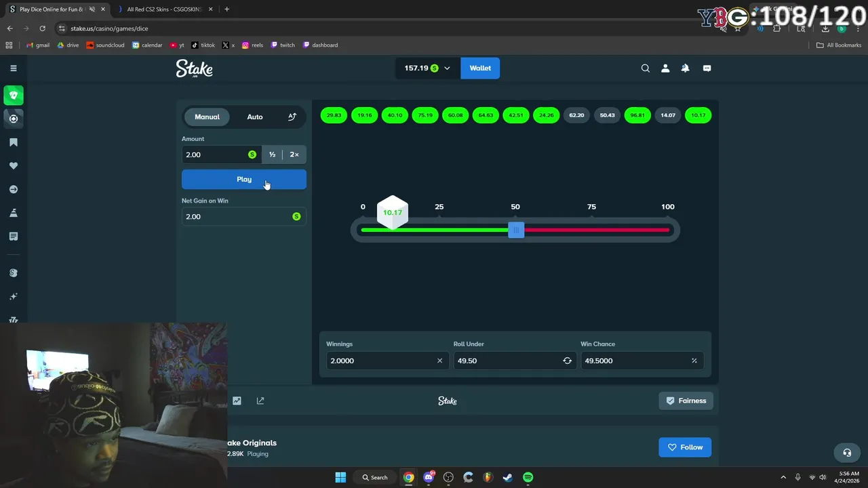Open the game in popout window icon
Viewport: 868px width, 488px height.
coord(260,401)
